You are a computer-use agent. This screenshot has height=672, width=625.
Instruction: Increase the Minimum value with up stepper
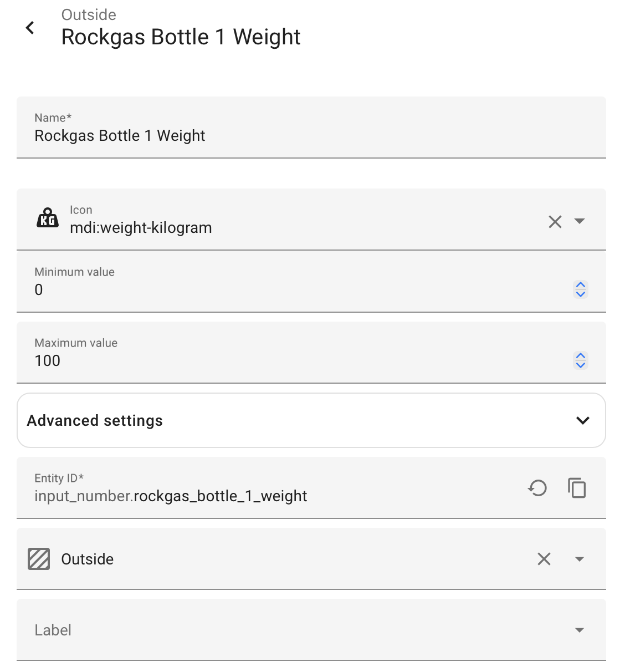coord(581,285)
